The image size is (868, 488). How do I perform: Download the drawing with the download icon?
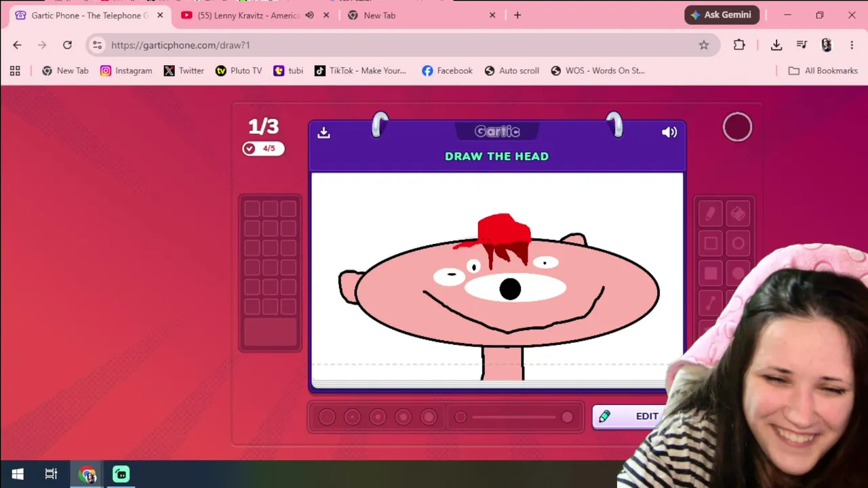point(323,132)
